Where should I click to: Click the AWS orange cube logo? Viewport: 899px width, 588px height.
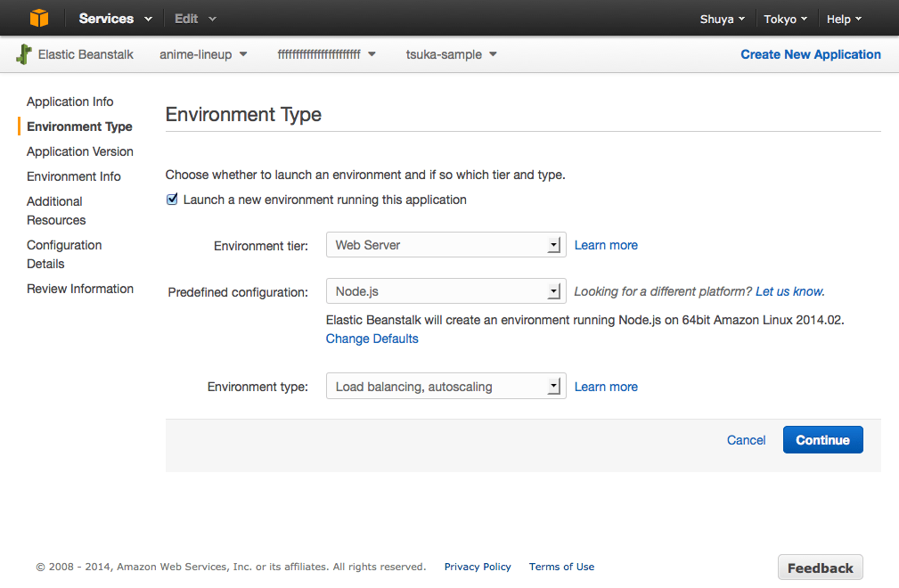[38, 18]
